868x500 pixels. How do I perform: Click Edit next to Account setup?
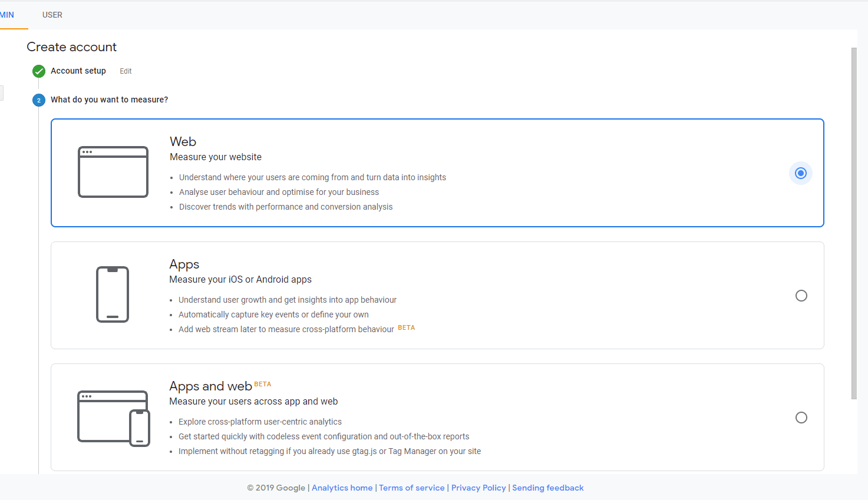point(126,71)
